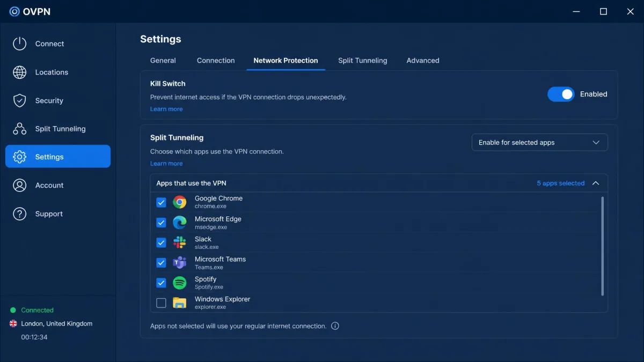Image resolution: width=644 pixels, height=362 pixels.
Task: Click the apps list vertical scrollbar
Action: [603, 246]
